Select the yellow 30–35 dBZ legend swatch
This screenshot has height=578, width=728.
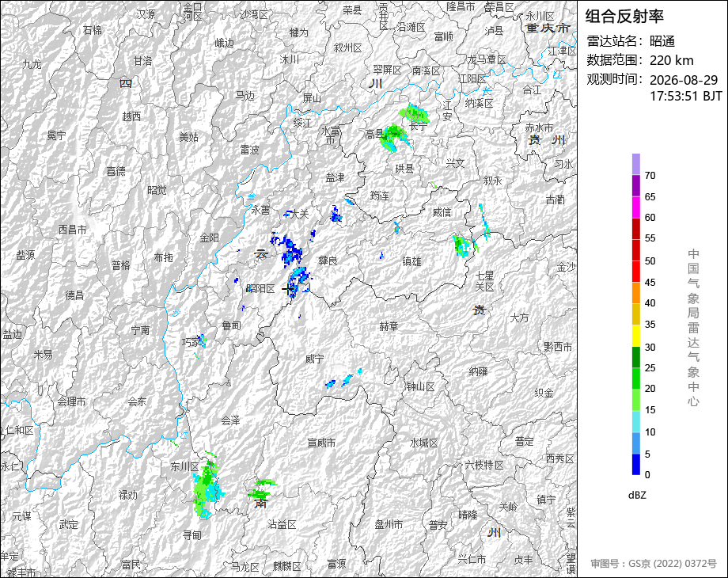coord(636,336)
